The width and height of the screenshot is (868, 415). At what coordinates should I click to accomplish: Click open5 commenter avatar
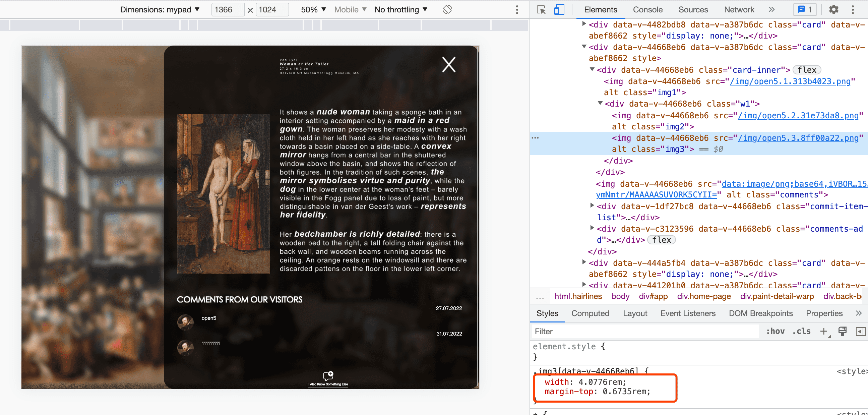185,322
